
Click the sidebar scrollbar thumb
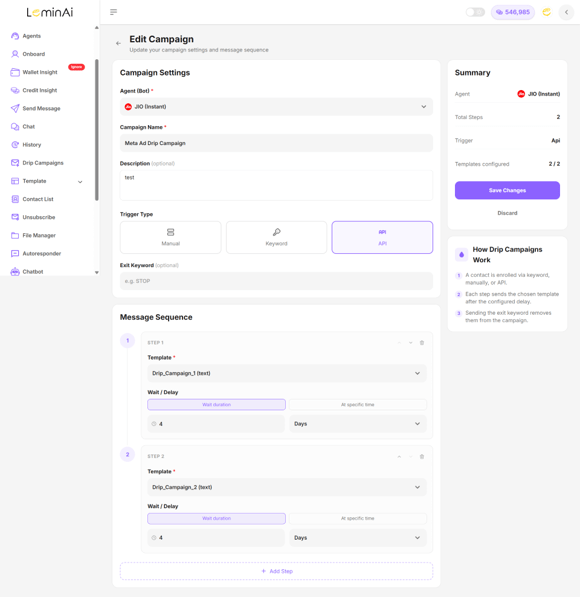[97, 129]
